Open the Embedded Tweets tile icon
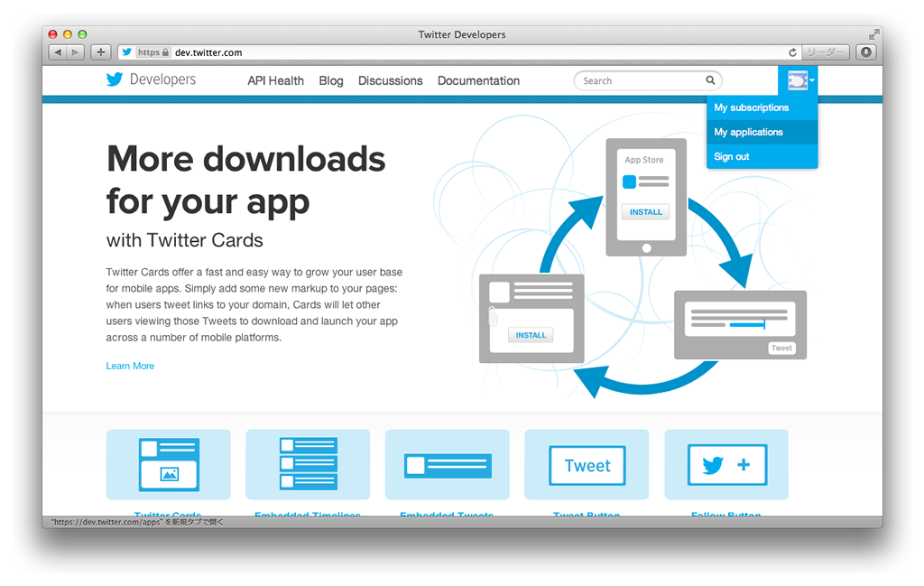Image resolution: width=924 pixels, height=586 pixels. coord(448,464)
